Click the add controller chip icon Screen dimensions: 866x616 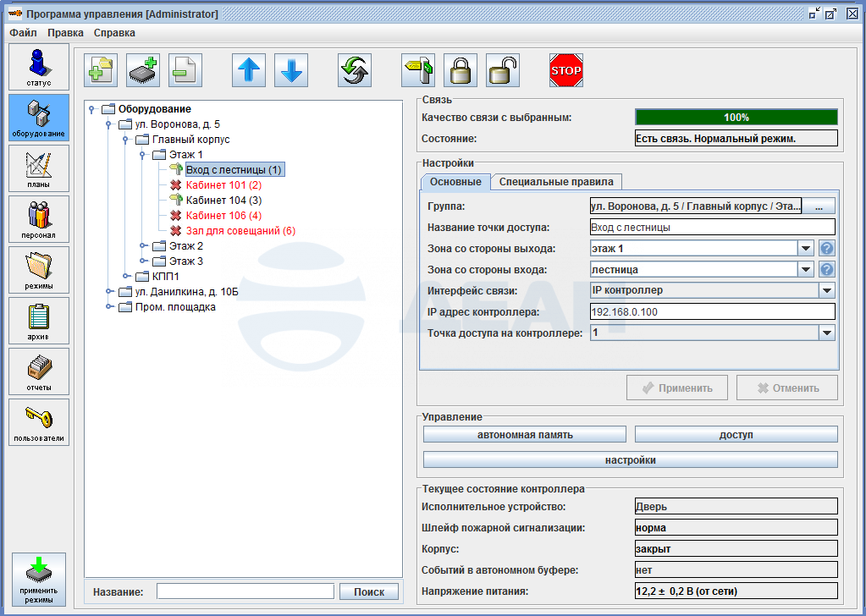tap(143, 71)
